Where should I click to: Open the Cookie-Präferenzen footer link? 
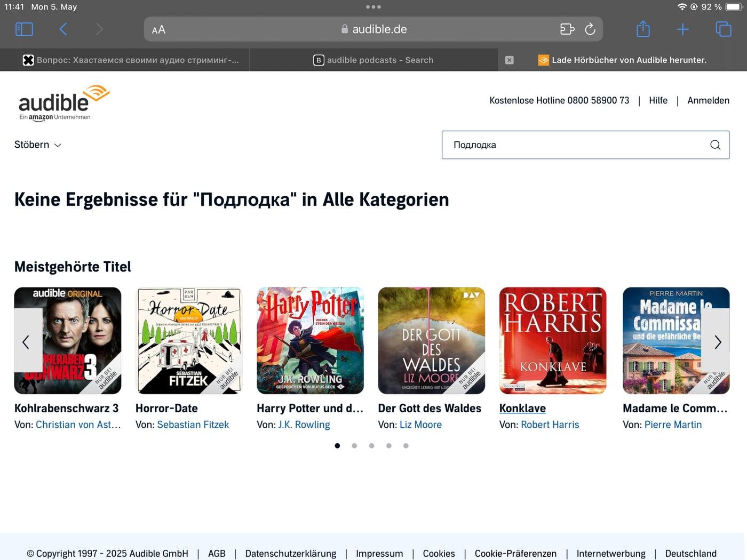(515, 554)
